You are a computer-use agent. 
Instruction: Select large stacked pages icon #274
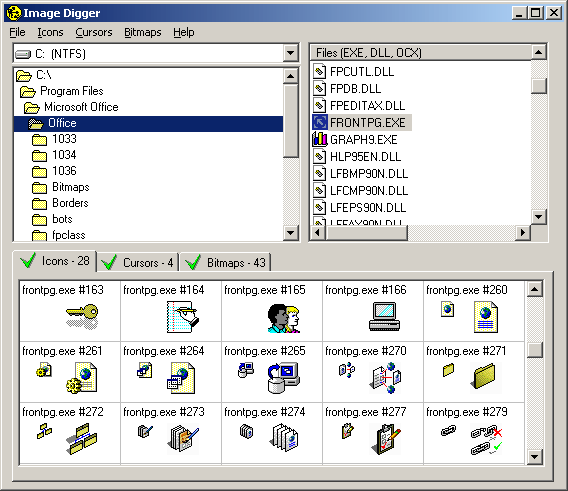coord(284,438)
